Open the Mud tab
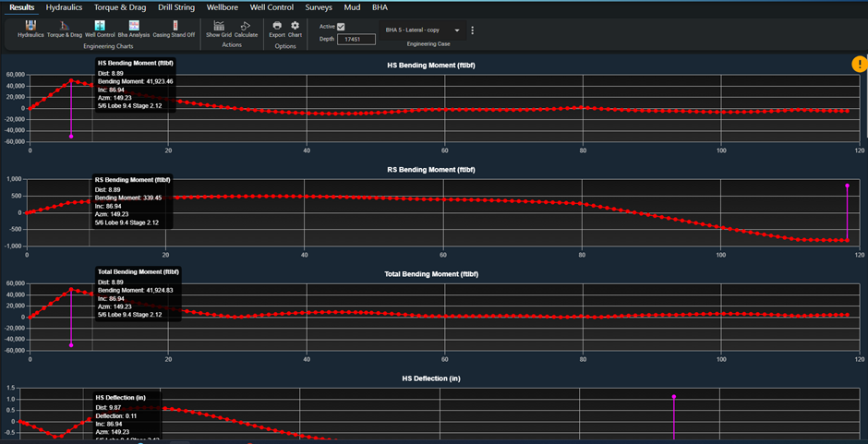 click(352, 6)
